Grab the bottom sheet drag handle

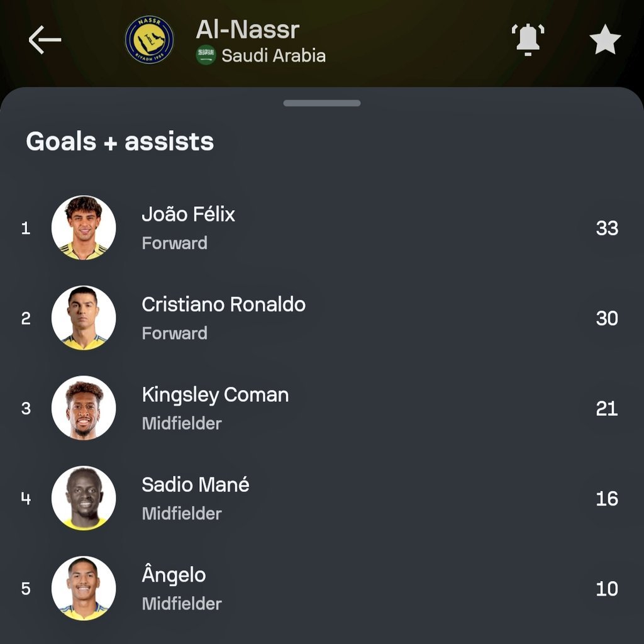coord(322,103)
